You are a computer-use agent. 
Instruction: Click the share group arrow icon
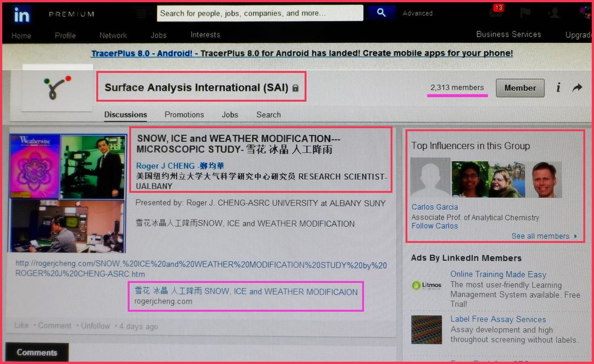577,87
